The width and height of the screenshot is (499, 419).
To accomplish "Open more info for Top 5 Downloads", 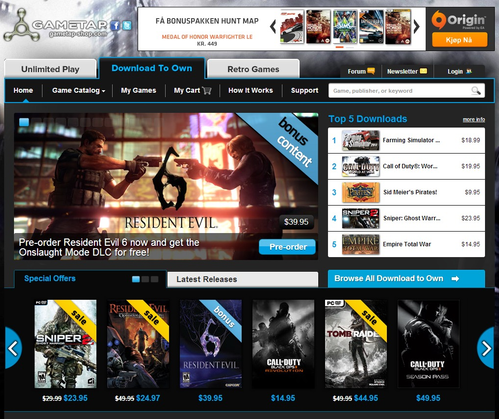I will point(474,119).
